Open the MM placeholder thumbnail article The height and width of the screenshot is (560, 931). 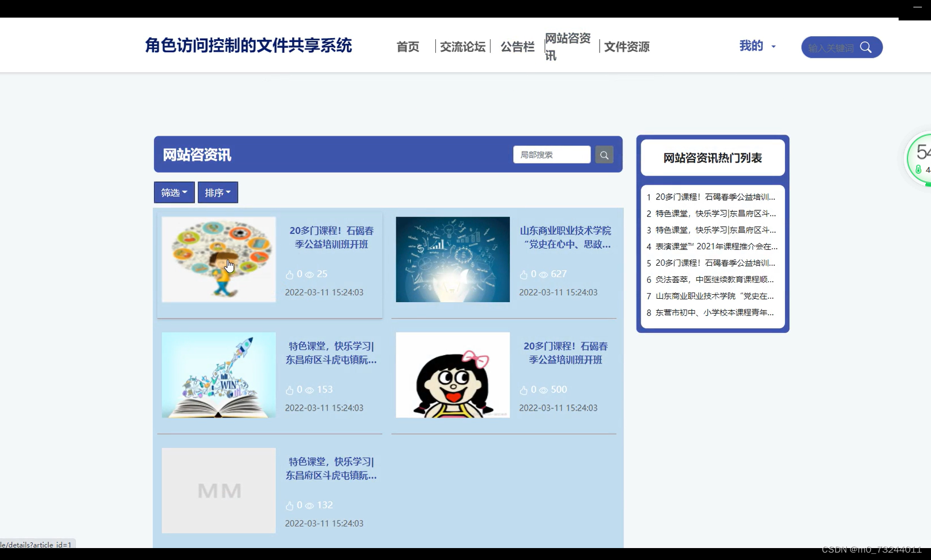coord(219,491)
